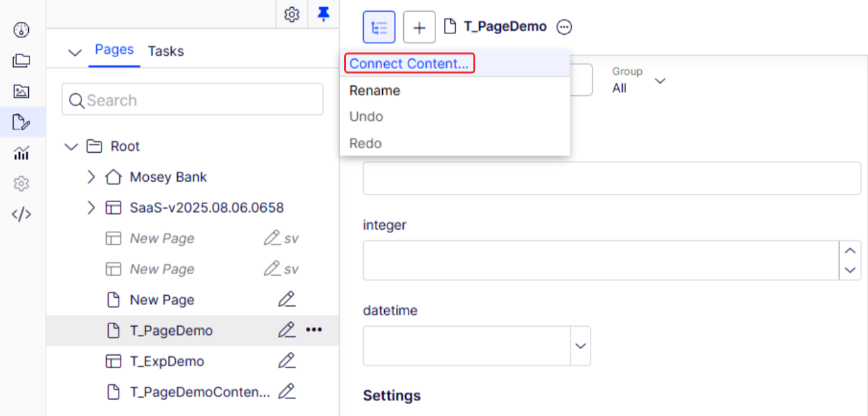Open the analytics charts panel
This screenshot has height=416, width=868.
point(21,152)
